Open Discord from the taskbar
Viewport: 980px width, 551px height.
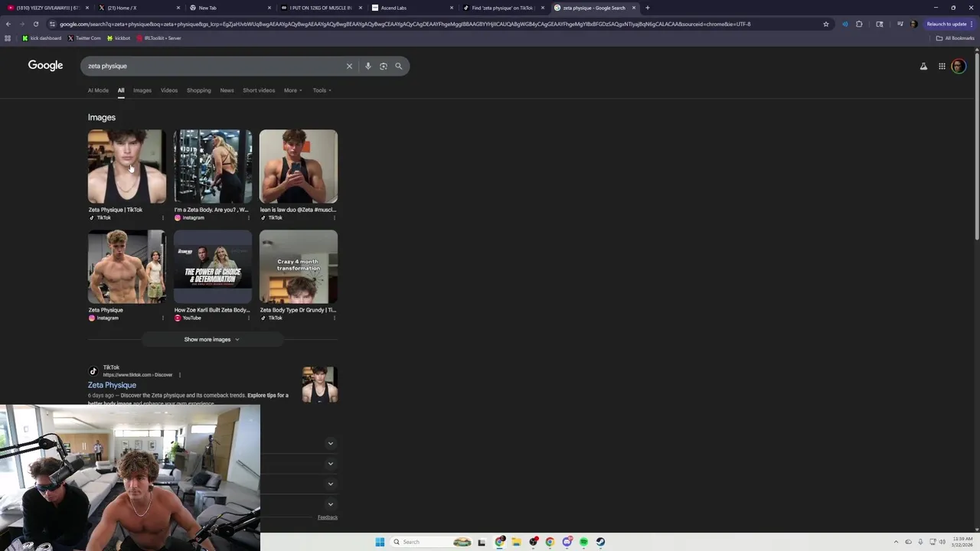(567, 542)
